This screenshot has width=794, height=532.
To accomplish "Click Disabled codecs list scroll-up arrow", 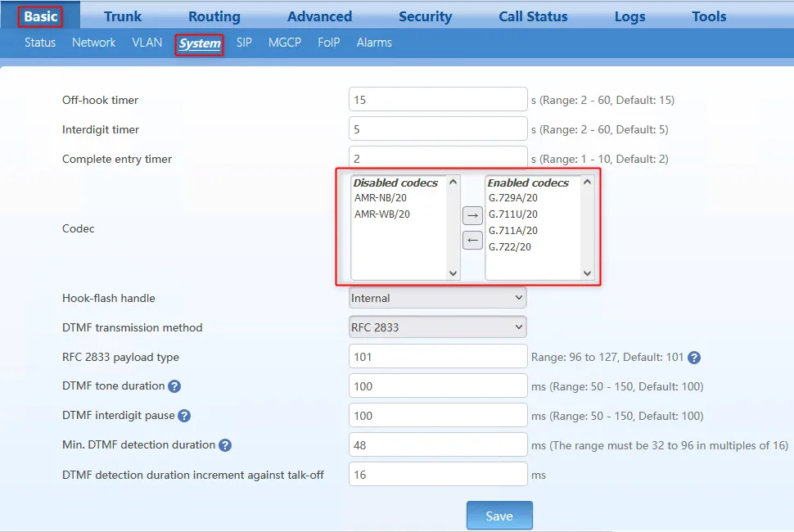I will tap(453, 182).
